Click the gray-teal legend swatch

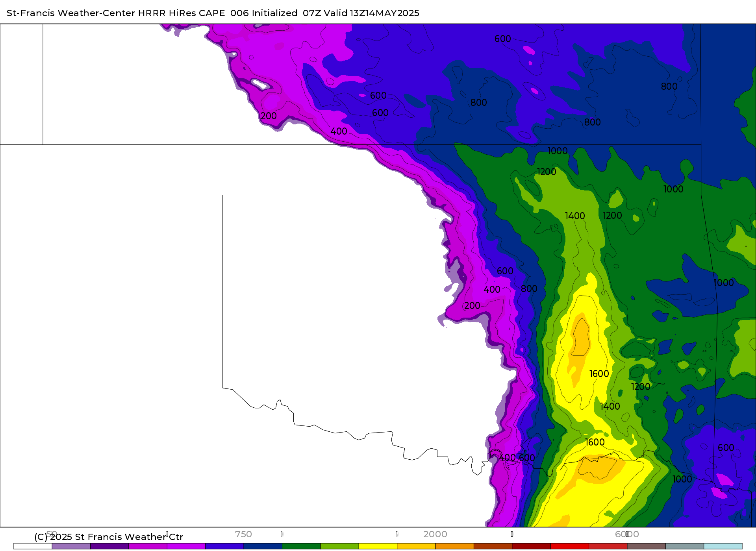pos(685,546)
